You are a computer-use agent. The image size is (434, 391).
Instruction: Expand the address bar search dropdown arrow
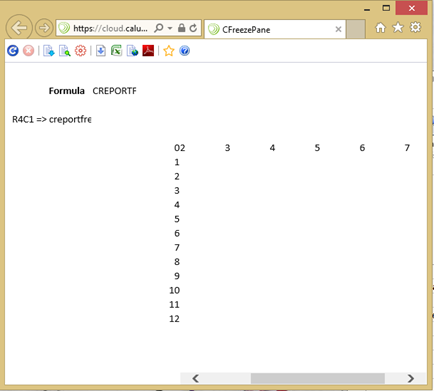pyautogui.click(x=170, y=28)
